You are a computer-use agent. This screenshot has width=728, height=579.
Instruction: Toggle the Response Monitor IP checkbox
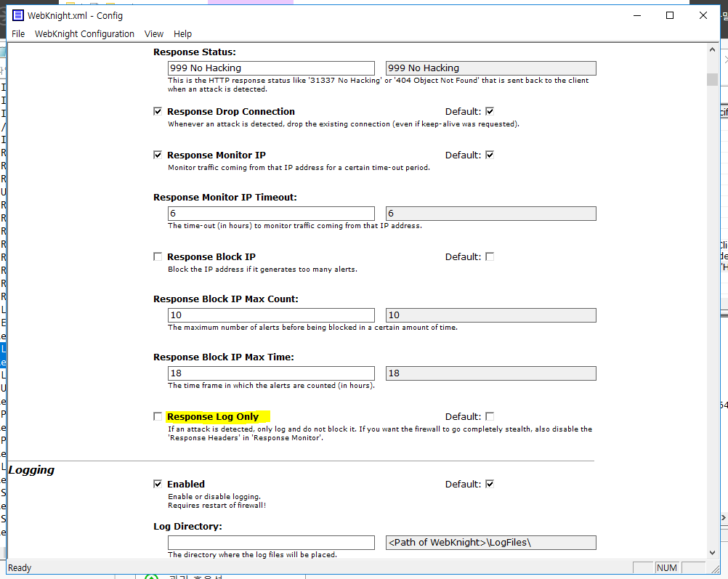click(158, 155)
